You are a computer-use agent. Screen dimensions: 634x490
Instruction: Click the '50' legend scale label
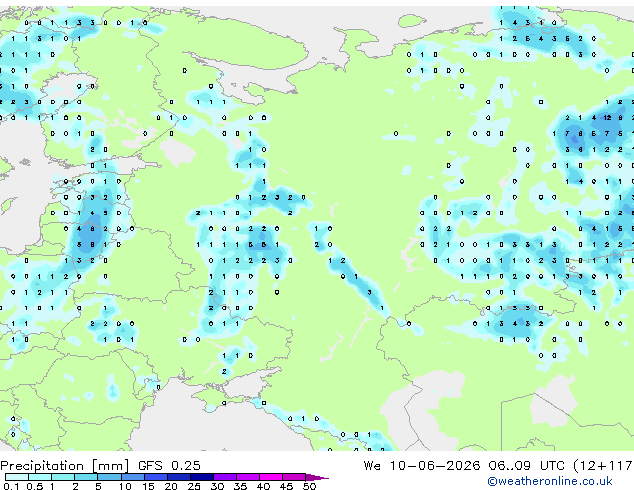coord(310,486)
